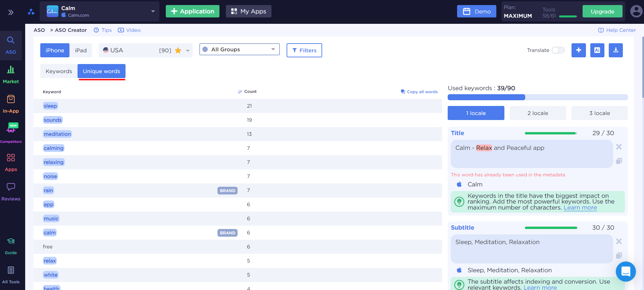Toggle the Translate switch

pyautogui.click(x=558, y=50)
